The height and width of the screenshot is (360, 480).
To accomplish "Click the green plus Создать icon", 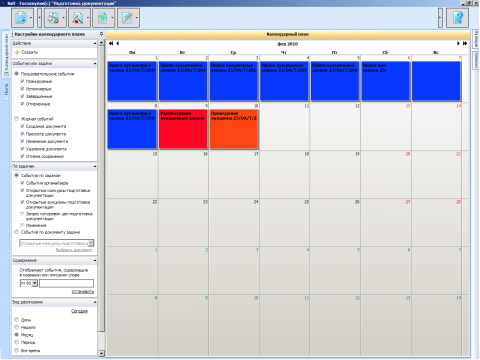I will point(17,52).
